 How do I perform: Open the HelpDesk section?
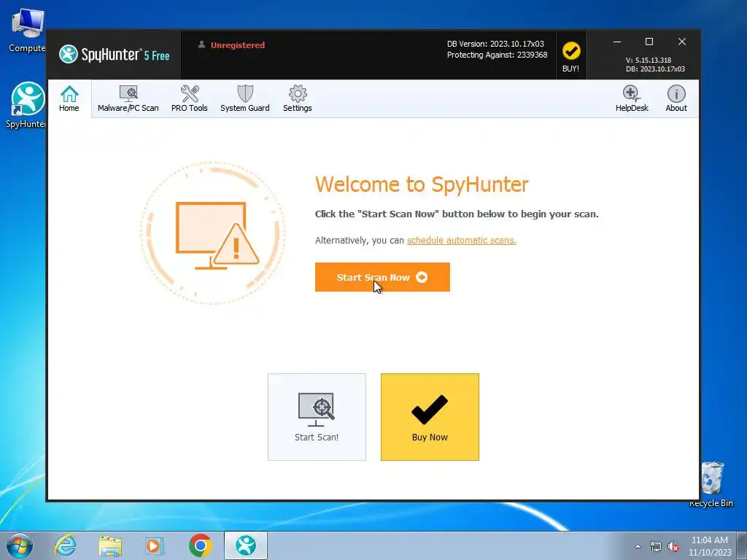[632, 98]
